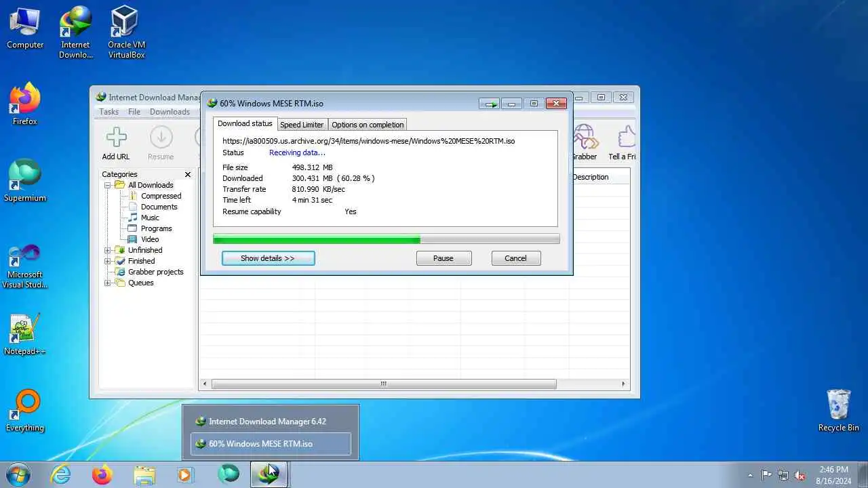The image size is (868, 488).
Task: Open the Tasks menu
Action: (108, 112)
